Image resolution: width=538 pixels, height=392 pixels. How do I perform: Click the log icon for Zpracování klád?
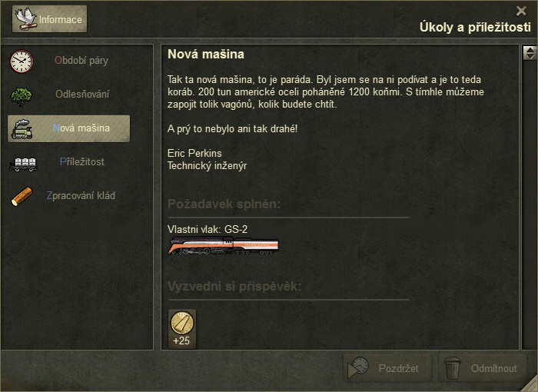coord(22,196)
